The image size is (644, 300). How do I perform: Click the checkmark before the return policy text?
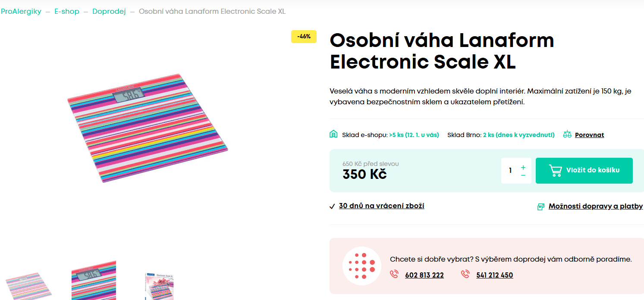click(x=332, y=206)
